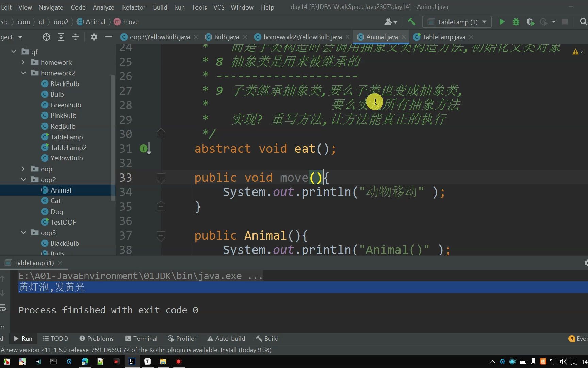Open Search Everywhere magnifier
Screen dimensions: 588x368
[583, 22]
